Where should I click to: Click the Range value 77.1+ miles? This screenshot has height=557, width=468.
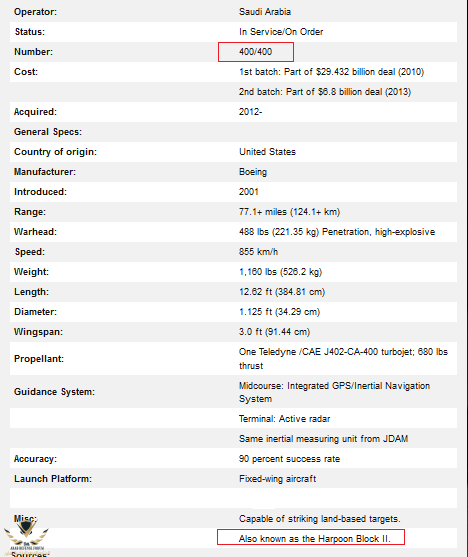pos(289,212)
